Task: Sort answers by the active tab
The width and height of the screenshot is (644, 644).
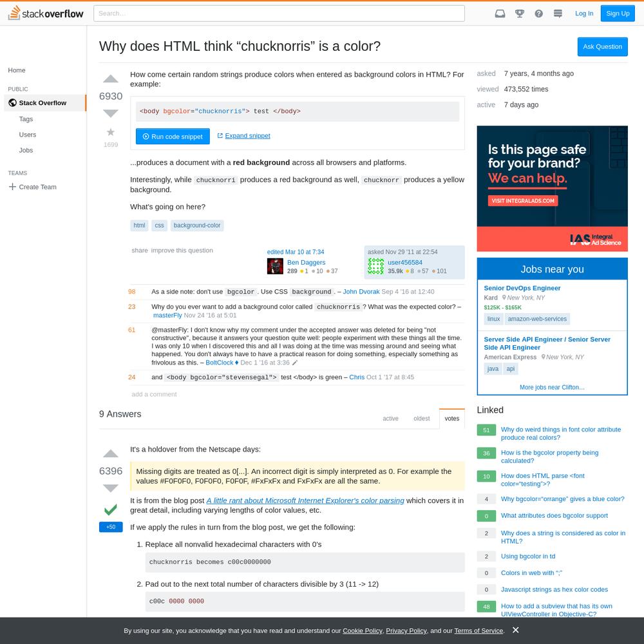Action: [x=391, y=419]
